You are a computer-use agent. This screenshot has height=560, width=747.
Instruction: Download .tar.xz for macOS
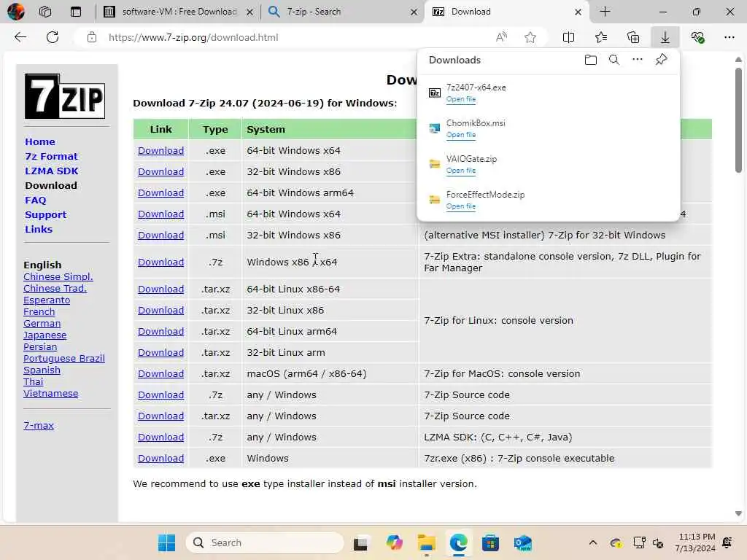[x=161, y=374]
